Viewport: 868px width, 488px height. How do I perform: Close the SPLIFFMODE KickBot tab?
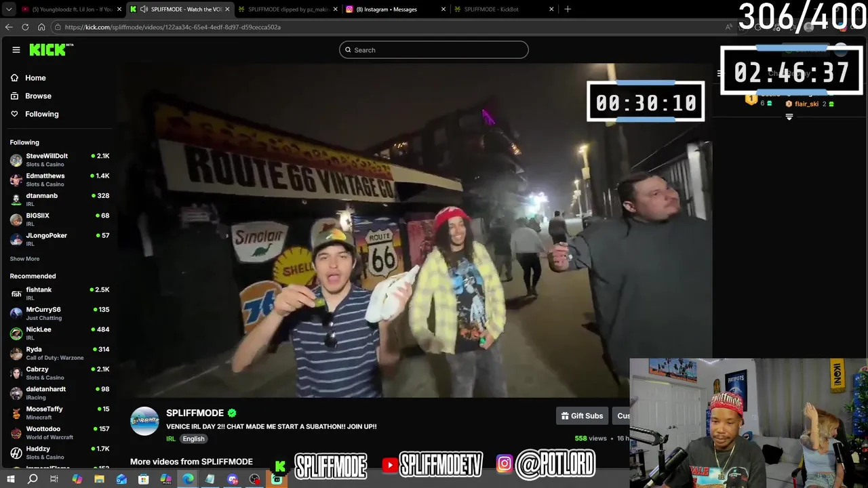tap(551, 9)
